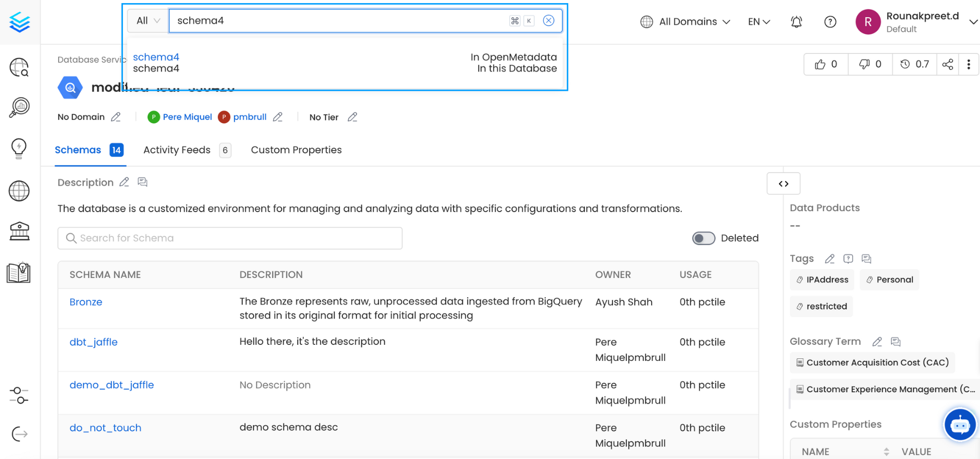Click the Personal tag

[889, 280]
